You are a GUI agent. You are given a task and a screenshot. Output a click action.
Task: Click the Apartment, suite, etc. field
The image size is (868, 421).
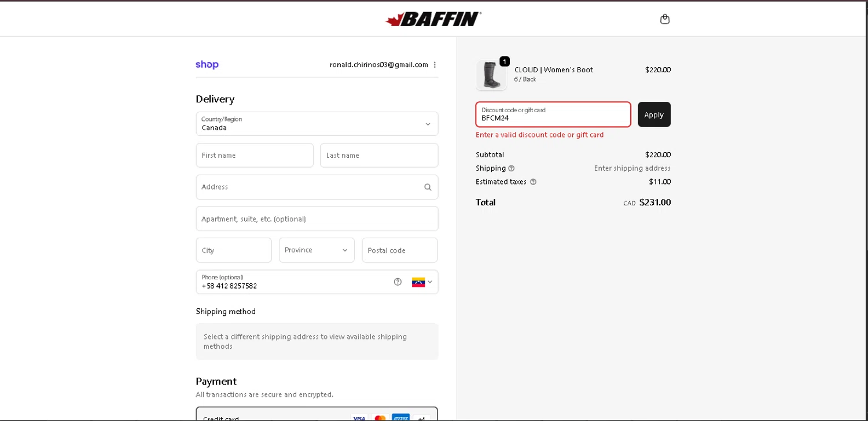tap(317, 219)
